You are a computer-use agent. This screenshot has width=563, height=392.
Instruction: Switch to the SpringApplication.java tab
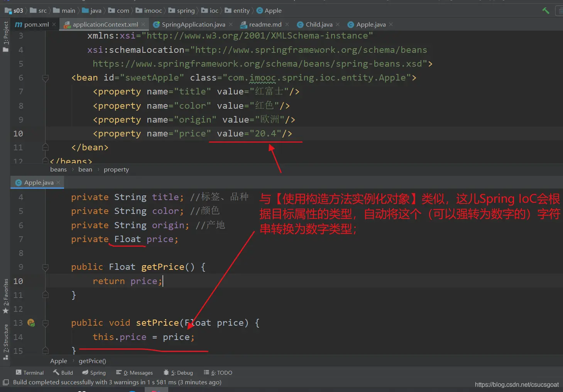pos(193,25)
